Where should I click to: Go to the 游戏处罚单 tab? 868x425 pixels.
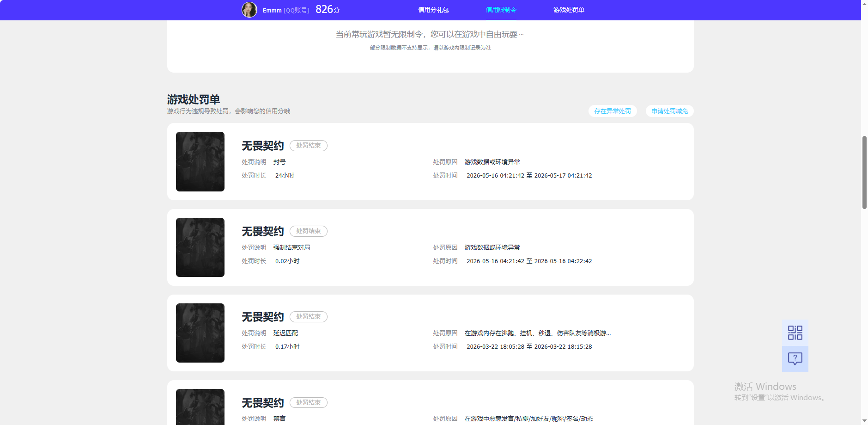point(569,10)
